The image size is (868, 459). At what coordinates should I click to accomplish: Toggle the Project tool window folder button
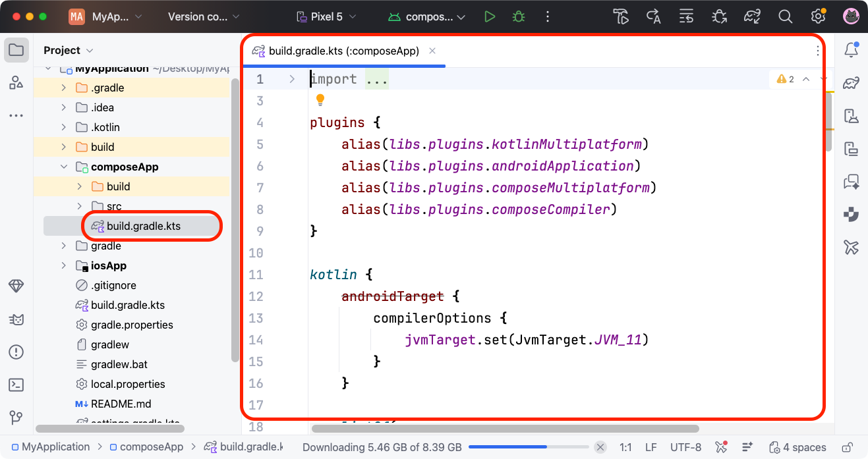[16, 50]
